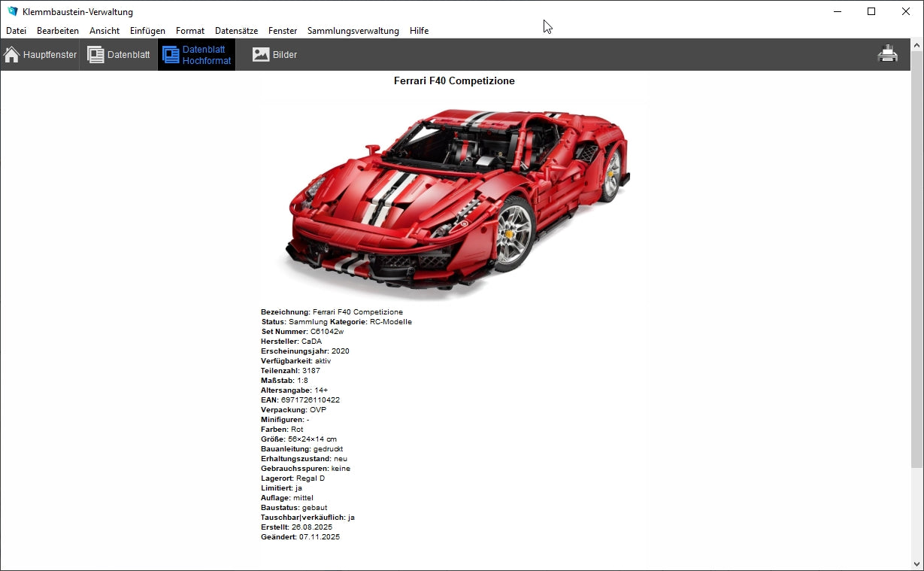Open the Fenster menu
Image resolution: width=924 pixels, height=571 pixels.
(x=283, y=31)
